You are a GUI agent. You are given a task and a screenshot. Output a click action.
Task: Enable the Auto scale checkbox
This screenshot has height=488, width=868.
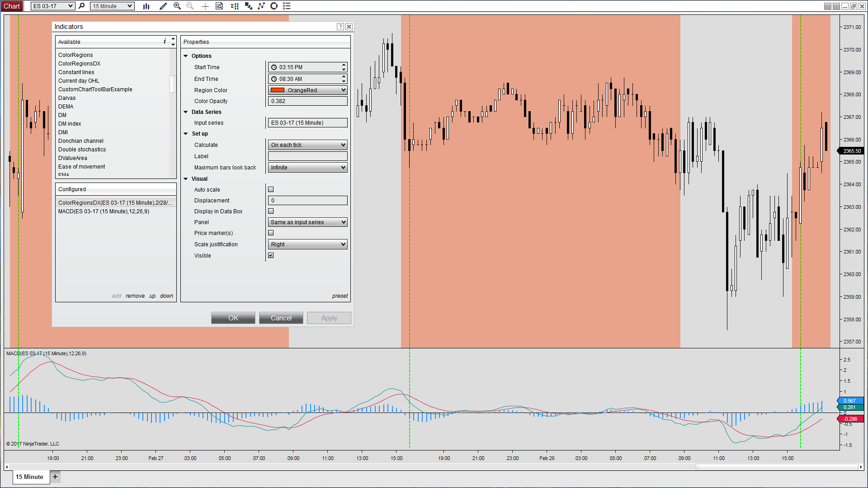pos(271,189)
